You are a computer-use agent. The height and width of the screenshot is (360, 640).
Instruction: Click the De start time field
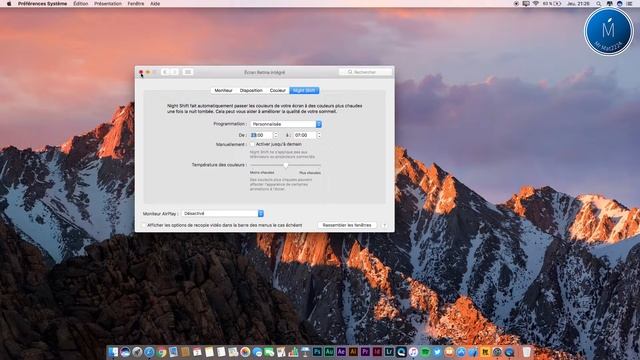261,135
